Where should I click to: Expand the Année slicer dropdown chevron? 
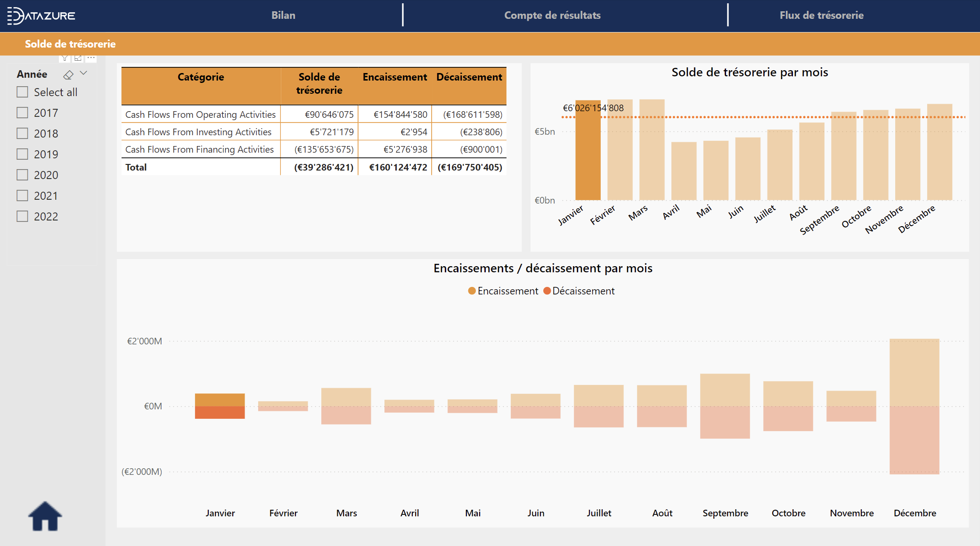click(83, 73)
